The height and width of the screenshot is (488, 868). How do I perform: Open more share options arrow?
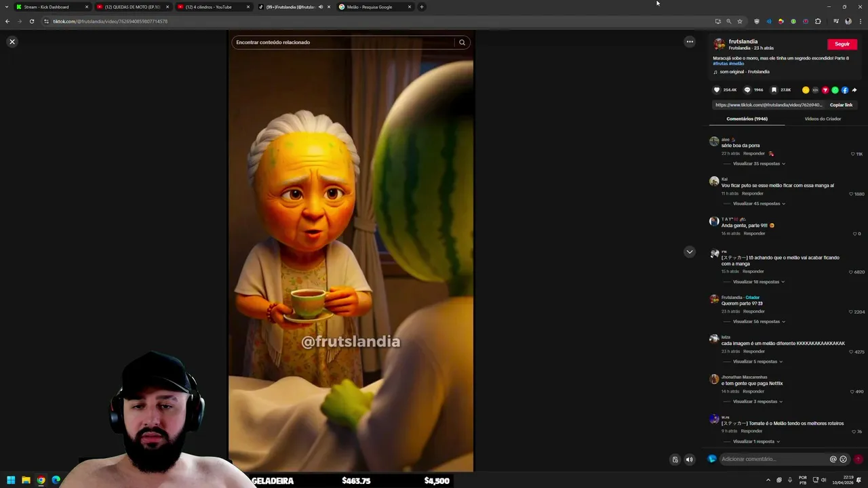click(854, 89)
